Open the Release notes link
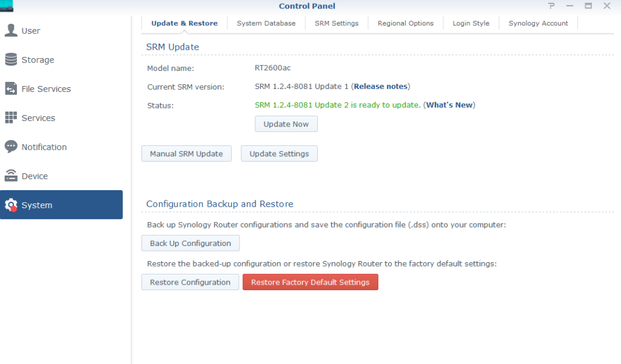This screenshot has width=621, height=364. pyautogui.click(x=381, y=87)
